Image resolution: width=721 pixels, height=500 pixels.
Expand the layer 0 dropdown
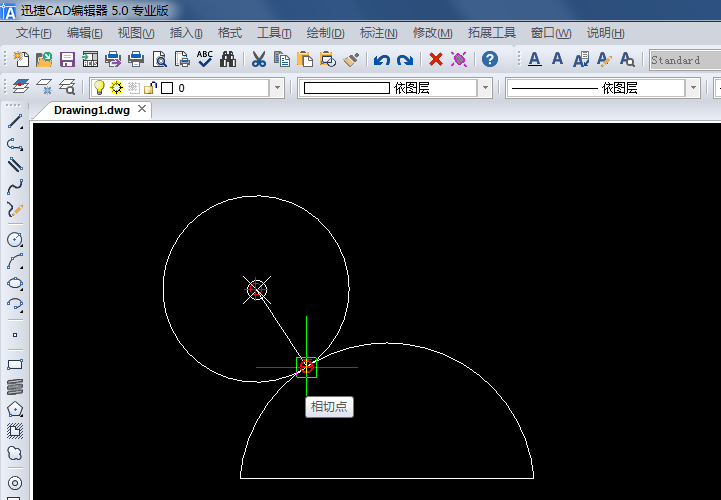coord(277,88)
